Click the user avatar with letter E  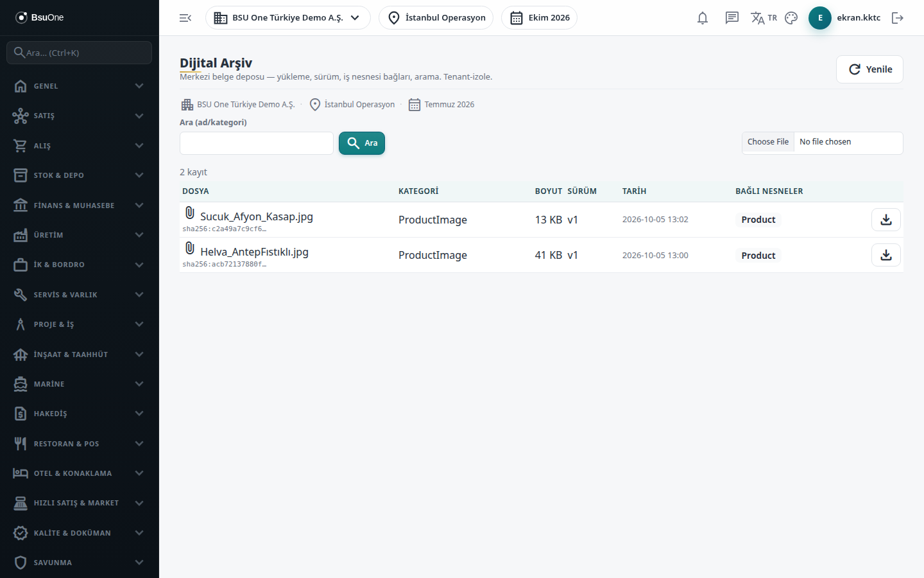820,18
